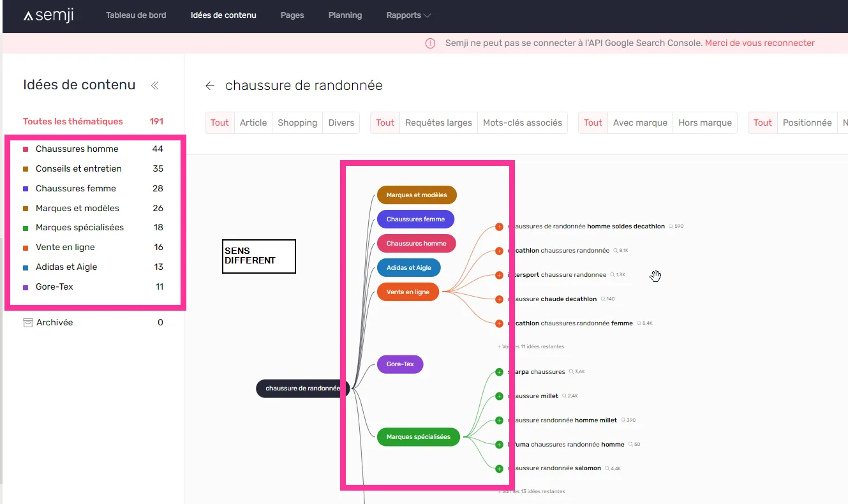The width and height of the screenshot is (848, 504).
Task: Collapse Marques spécialisées mind map node
Action: click(419, 437)
